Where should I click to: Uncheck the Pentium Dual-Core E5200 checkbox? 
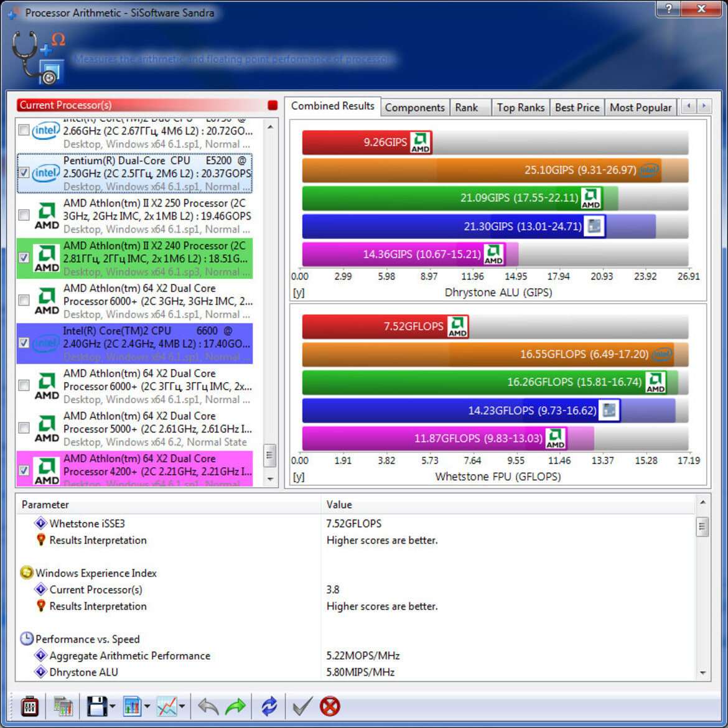(24, 173)
